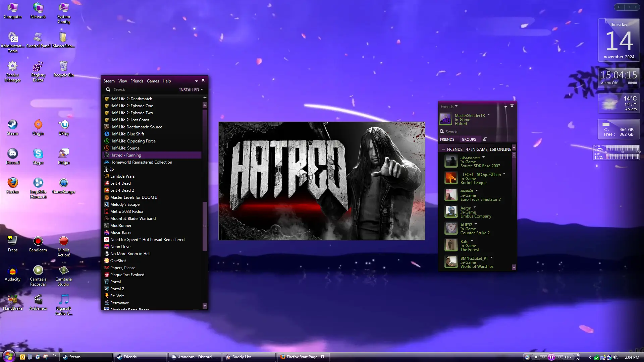The width and height of the screenshot is (644, 362).
Task: Open the Buddy List taskbar button
Action: tap(249, 357)
